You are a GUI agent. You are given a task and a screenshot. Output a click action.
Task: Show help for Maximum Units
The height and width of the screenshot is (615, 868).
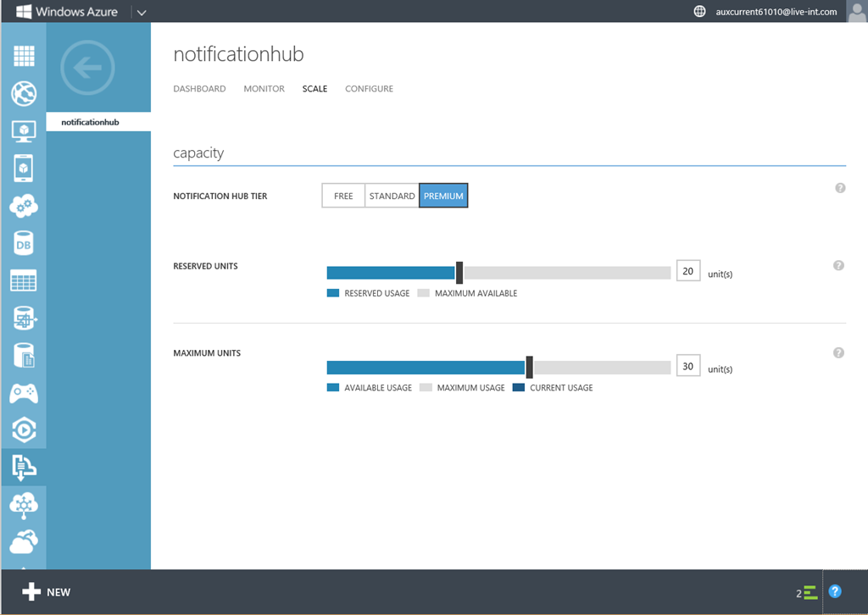tap(838, 353)
